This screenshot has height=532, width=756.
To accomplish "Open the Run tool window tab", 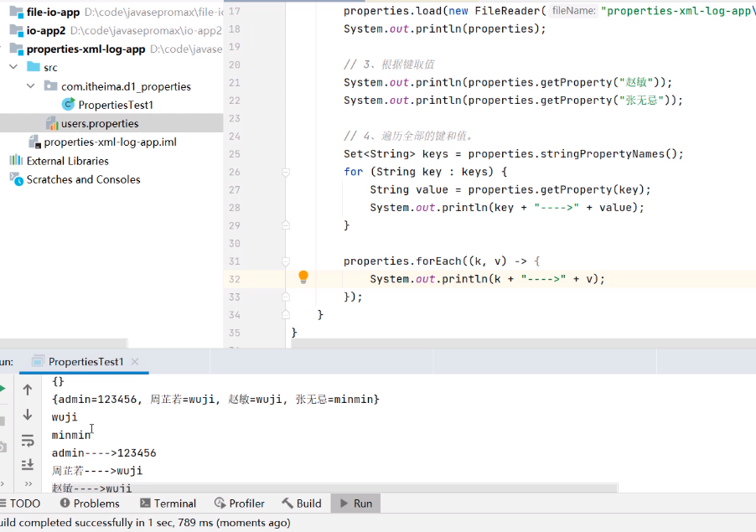I will 356,504.
